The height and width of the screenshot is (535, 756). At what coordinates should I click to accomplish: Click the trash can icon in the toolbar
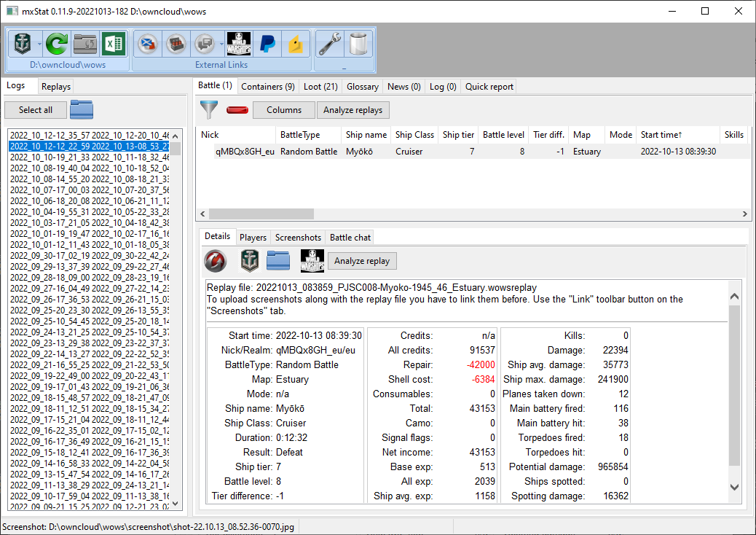[358, 44]
